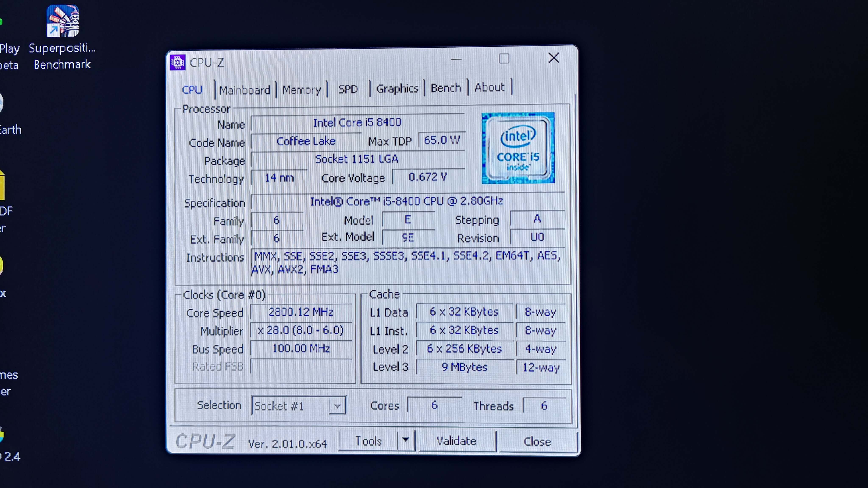Open the SPD tab
Viewport: 868px width, 488px height.
pos(348,89)
